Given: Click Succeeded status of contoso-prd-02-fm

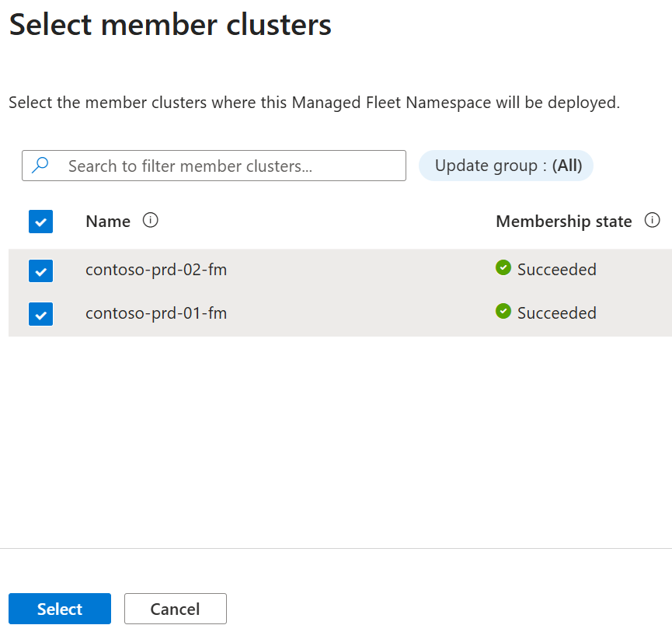Looking at the screenshot, I should (557, 269).
